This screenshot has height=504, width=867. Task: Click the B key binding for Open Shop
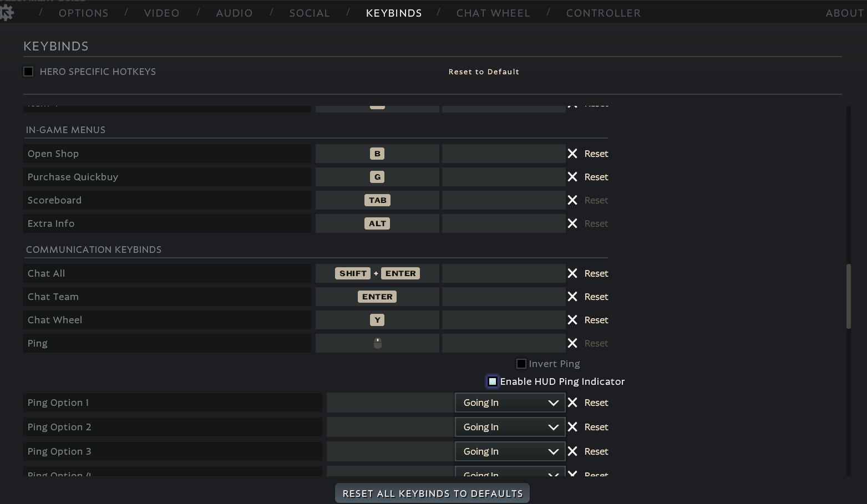pos(377,154)
